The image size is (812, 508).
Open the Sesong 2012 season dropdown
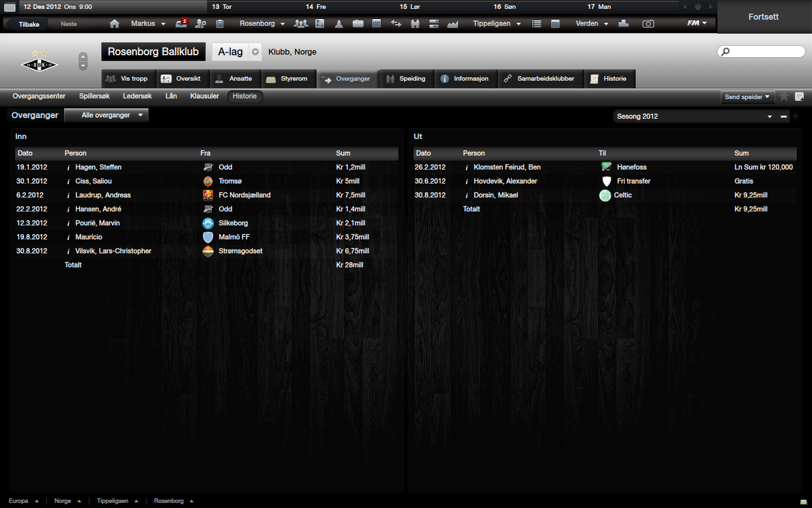click(x=695, y=116)
